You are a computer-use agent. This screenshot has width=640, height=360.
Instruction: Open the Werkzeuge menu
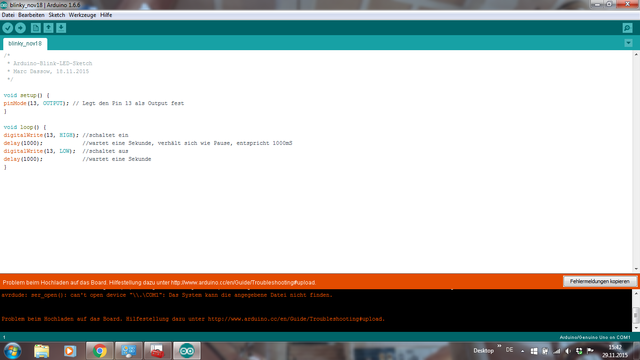click(82, 15)
